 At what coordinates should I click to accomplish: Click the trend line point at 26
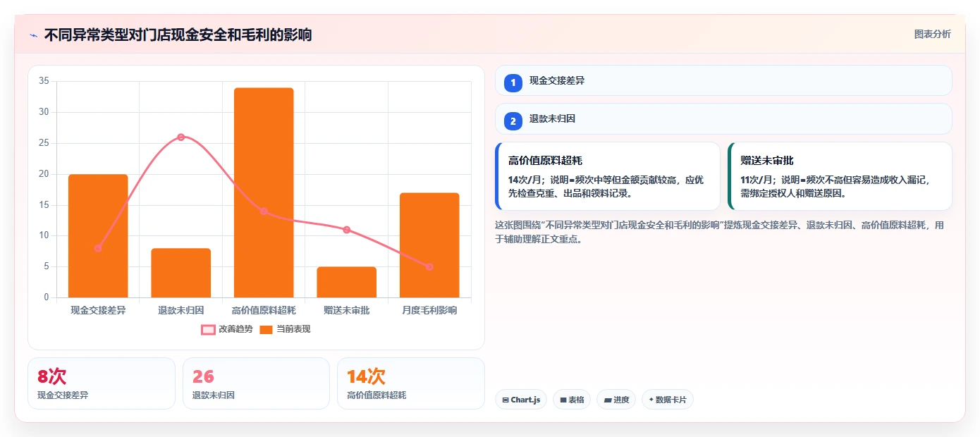pos(181,137)
